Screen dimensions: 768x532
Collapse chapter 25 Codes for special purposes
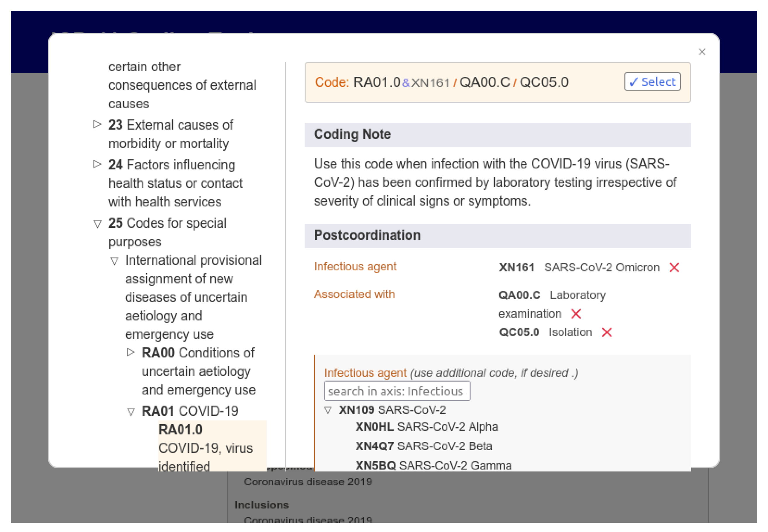[97, 224]
